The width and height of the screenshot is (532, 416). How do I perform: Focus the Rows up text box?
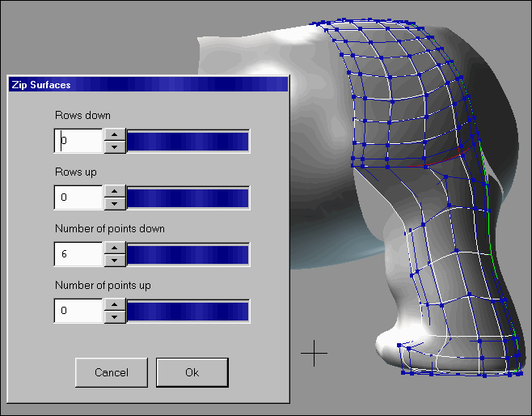point(79,197)
